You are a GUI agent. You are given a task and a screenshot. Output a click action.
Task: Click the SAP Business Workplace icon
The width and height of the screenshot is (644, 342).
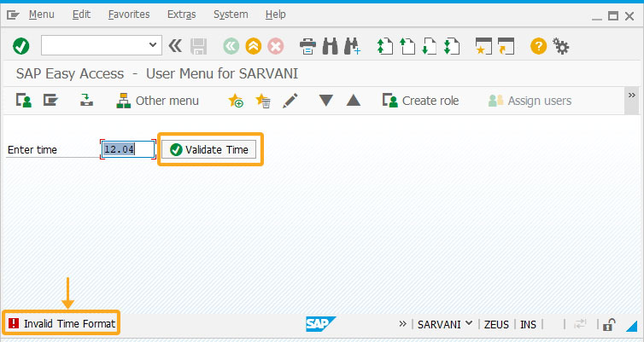(x=86, y=100)
